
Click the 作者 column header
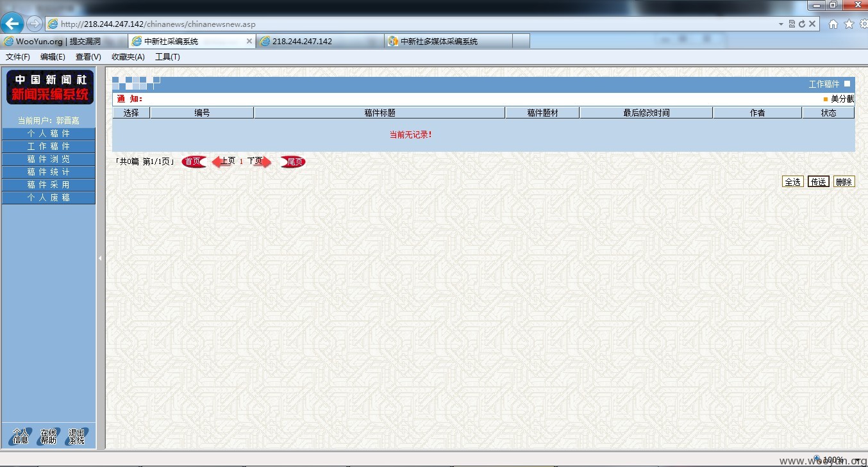click(757, 113)
